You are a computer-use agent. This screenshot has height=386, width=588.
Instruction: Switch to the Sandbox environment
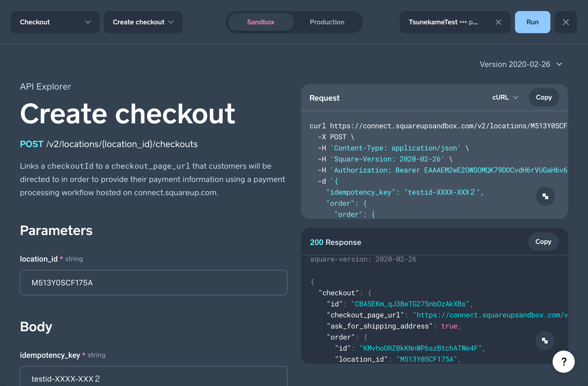click(260, 22)
